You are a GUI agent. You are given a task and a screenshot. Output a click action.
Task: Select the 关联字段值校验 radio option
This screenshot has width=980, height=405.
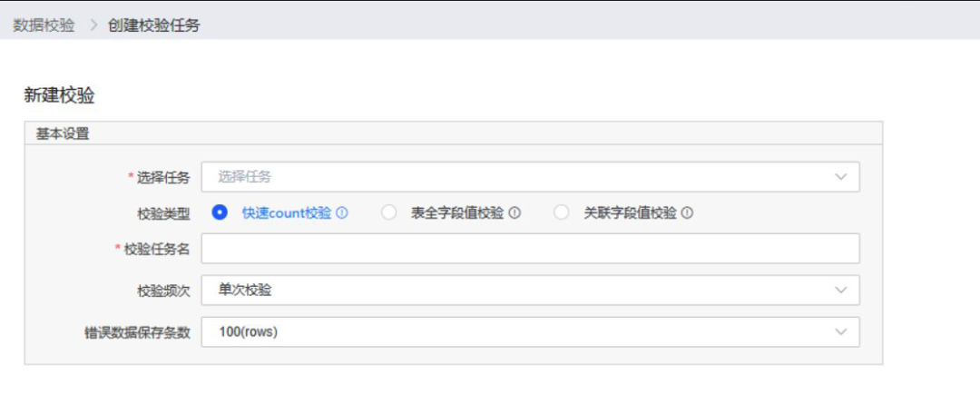pyautogui.click(x=562, y=213)
